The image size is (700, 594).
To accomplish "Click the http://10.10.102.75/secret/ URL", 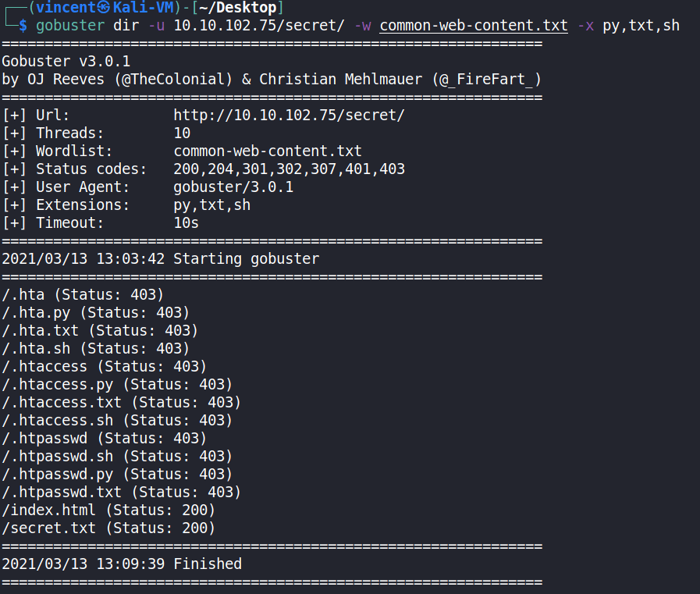I will coord(289,116).
